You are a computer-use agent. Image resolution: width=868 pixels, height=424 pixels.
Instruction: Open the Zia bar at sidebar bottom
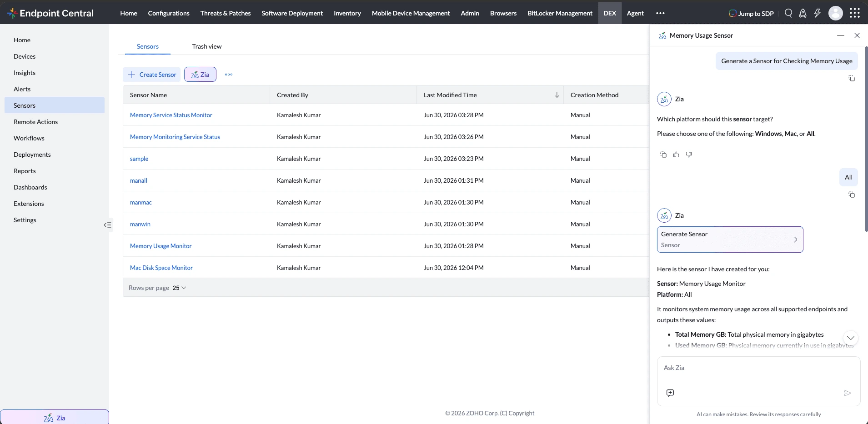(x=55, y=417)
